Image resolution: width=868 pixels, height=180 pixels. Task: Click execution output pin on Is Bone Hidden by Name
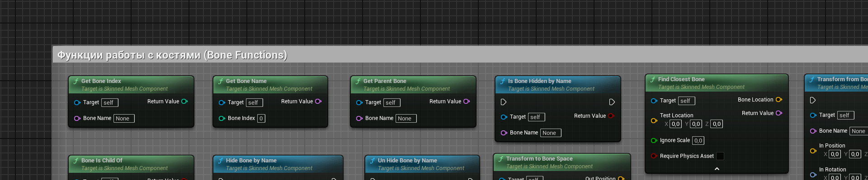(612, 102)
